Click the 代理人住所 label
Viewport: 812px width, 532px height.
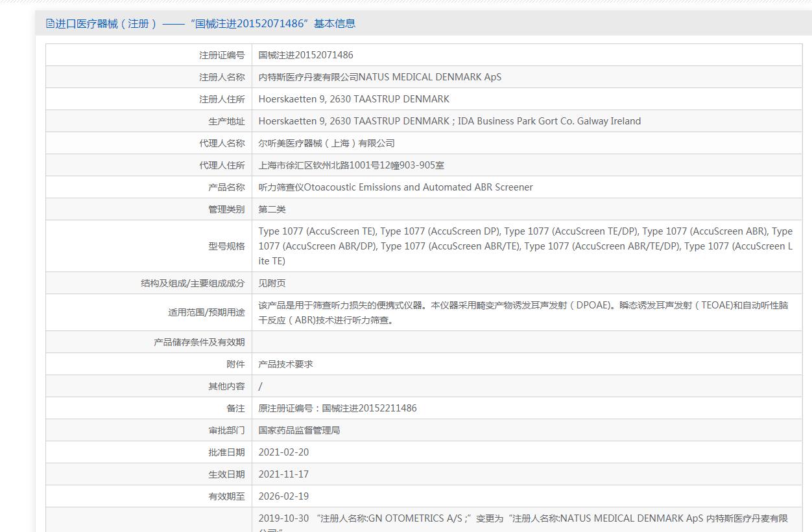(222, 165)
